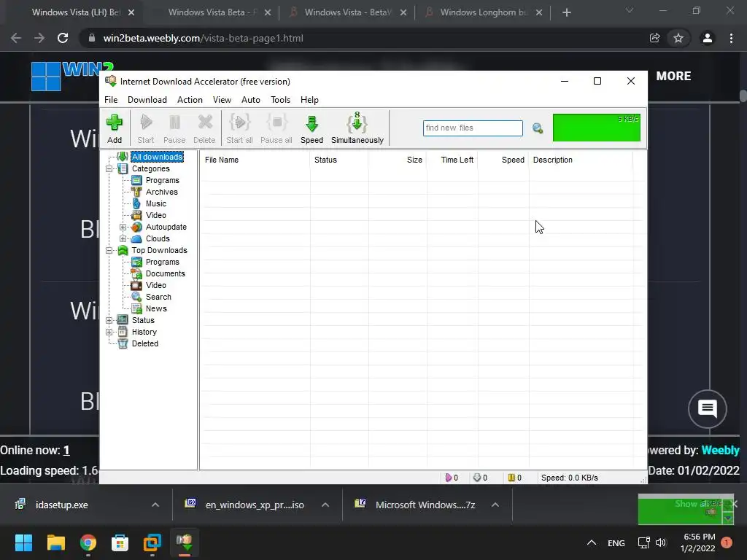Switch to Windows Vista Beta browser tab

(212, 12)
